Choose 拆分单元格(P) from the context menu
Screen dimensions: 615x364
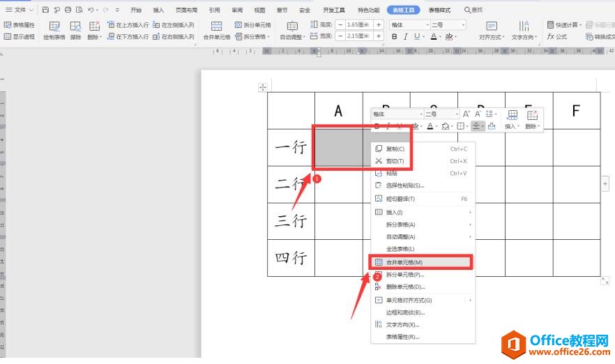tap(422, 274)
